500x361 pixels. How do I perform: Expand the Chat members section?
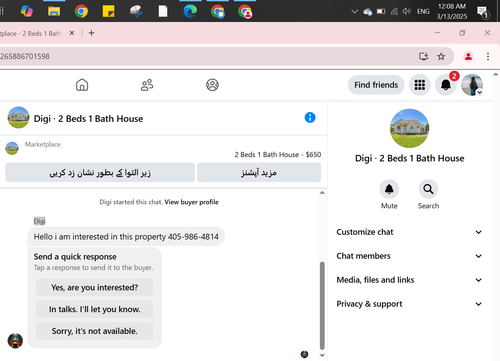tap(409, 256)
